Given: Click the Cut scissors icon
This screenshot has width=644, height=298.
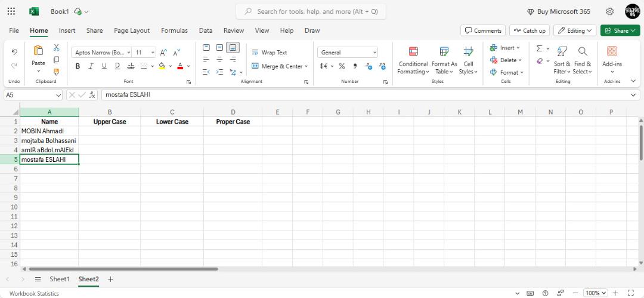Looking at the screenshot, I should click(x=56, y=48).
